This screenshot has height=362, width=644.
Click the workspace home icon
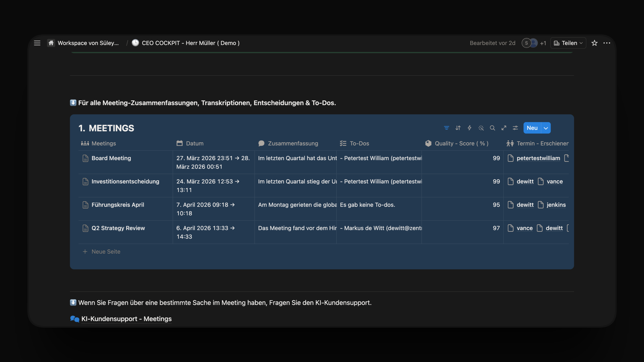[51, 43]
